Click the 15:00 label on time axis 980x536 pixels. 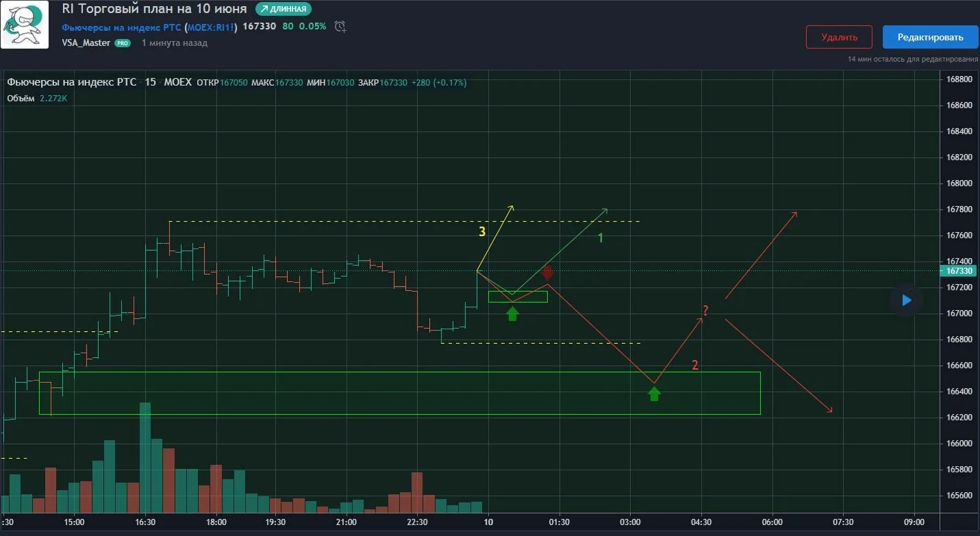[74, 522]
